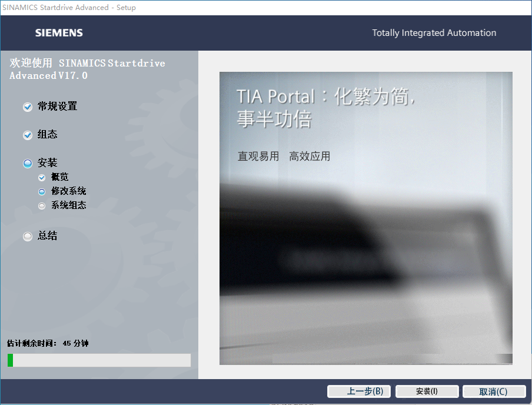Click the checkmark icon beside 组态
532x405 pixels.
[x=27, y=135]
